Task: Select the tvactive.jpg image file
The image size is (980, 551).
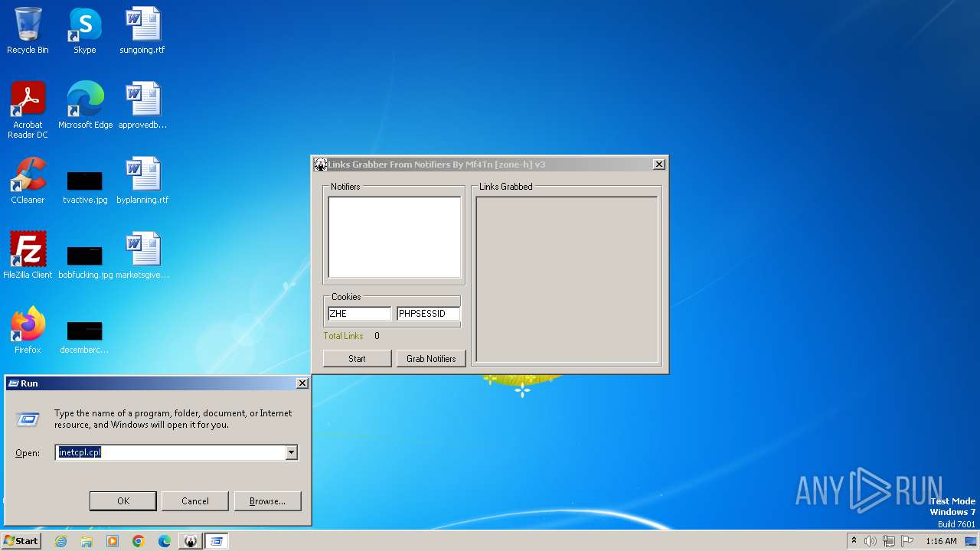Action: click(x=85, y=187)
